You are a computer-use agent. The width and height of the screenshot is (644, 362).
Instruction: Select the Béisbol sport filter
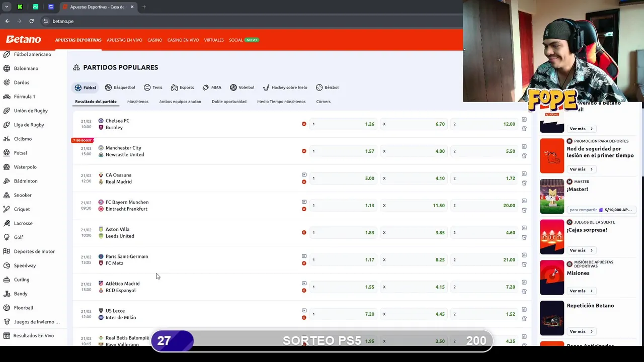pos(327,87)
